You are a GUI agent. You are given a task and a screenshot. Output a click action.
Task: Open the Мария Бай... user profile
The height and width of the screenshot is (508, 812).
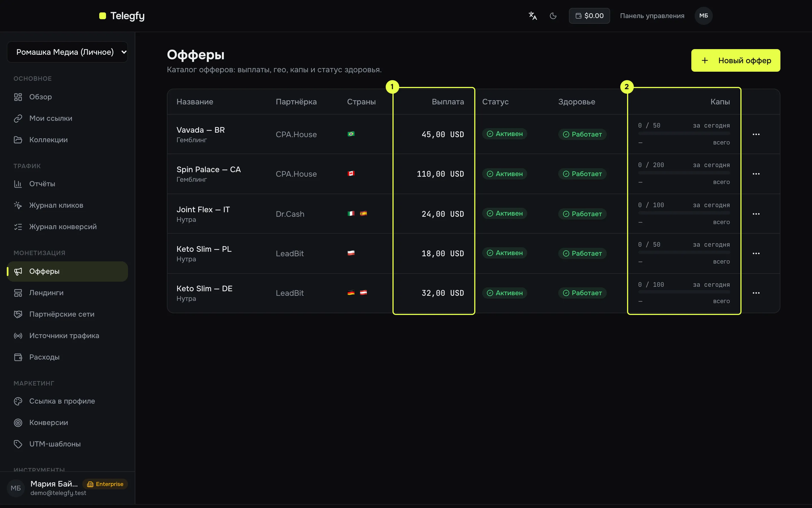(54, 484)
